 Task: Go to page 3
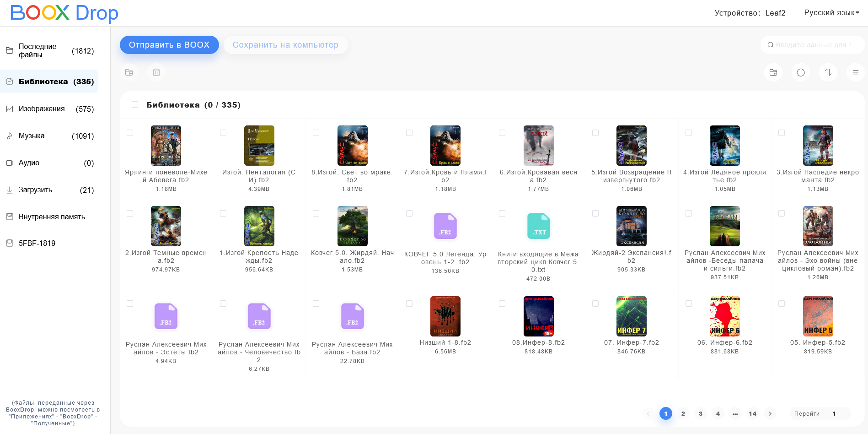(x=701, y=413)
